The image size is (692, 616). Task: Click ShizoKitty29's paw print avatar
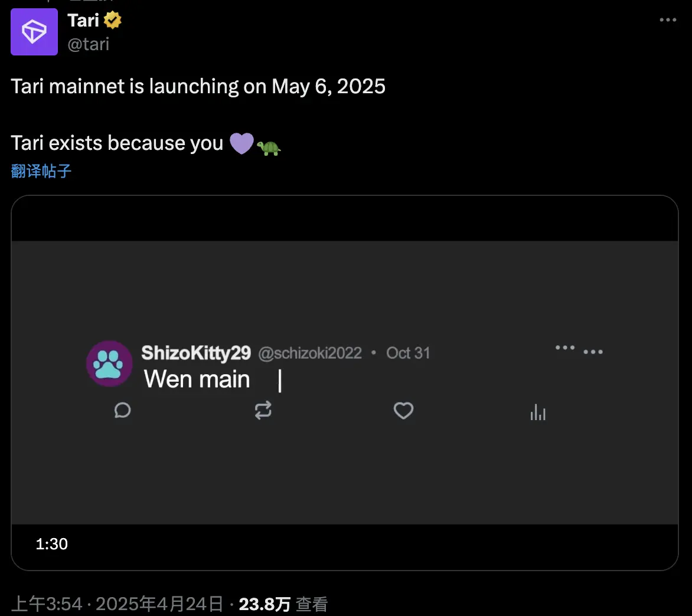109,363
